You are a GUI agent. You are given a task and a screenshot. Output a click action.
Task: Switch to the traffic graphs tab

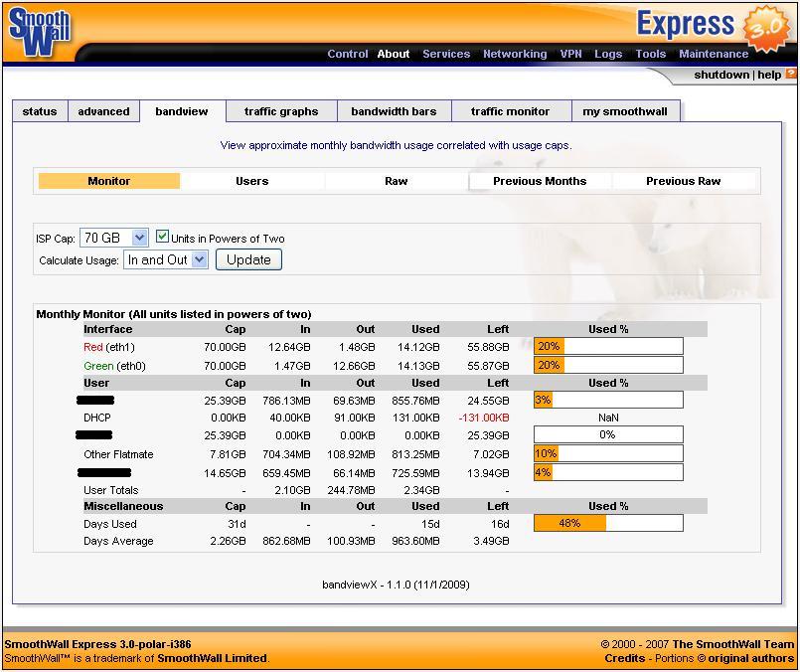coord(281,111)
